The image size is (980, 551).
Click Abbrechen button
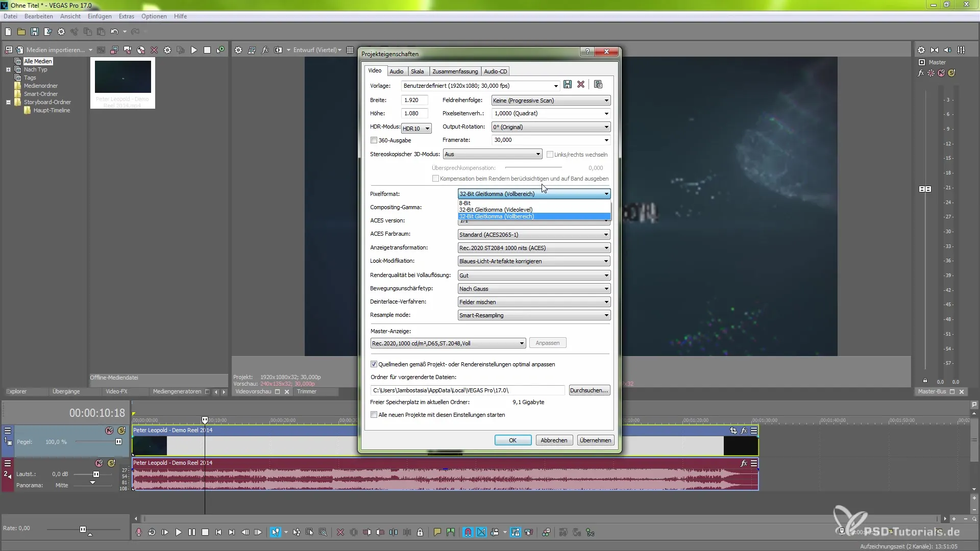554,440
